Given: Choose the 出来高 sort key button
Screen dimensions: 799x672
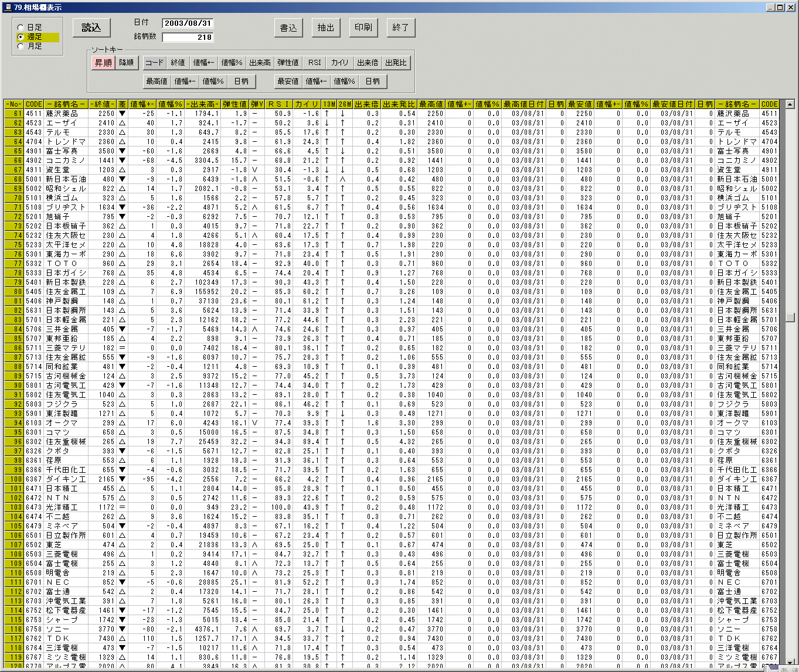Looking at the screenshot, I should point(260,63).
